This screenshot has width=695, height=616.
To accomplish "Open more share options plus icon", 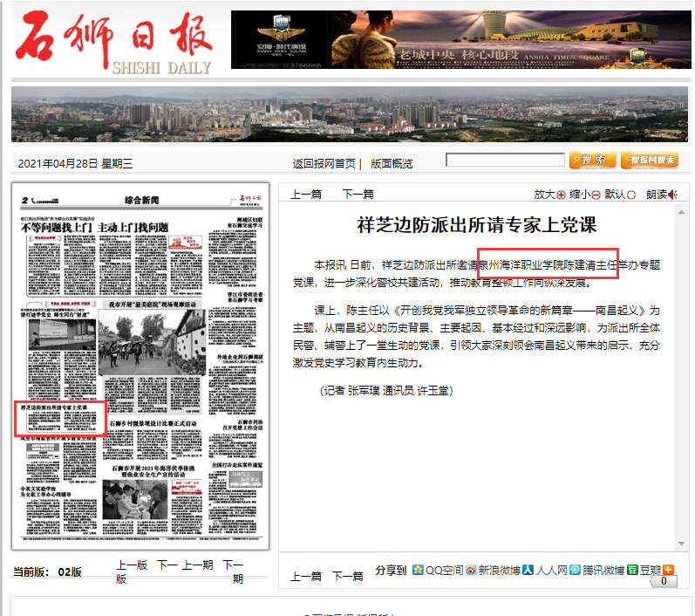I will pos(668,570).
